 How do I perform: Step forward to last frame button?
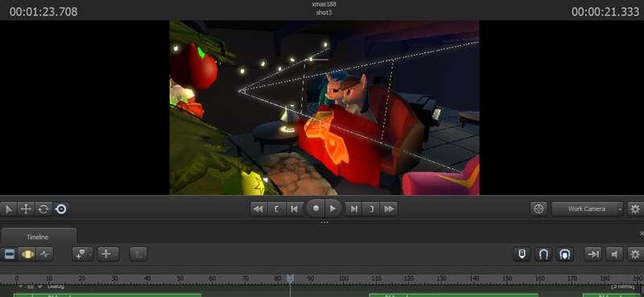pyautogui.click(x=353, y=209)
